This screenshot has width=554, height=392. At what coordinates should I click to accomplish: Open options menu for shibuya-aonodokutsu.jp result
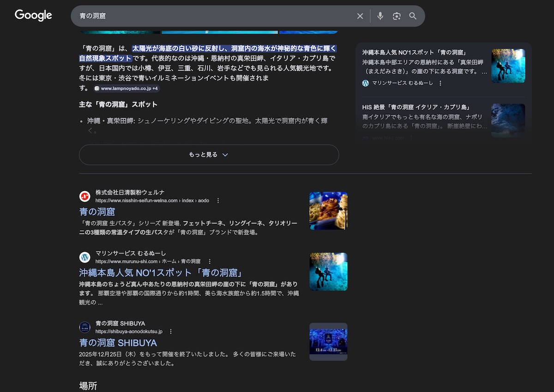pyautogui.click(x=171, y=332)
